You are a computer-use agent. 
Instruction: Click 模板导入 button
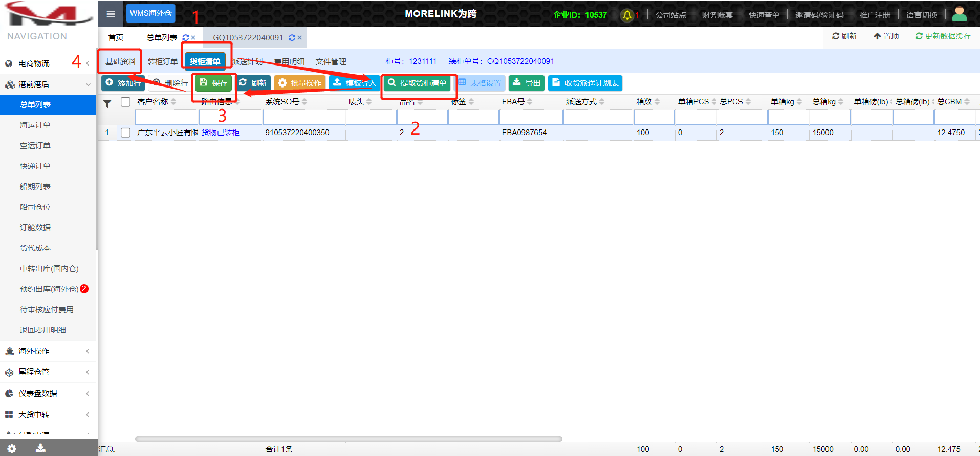355,83
